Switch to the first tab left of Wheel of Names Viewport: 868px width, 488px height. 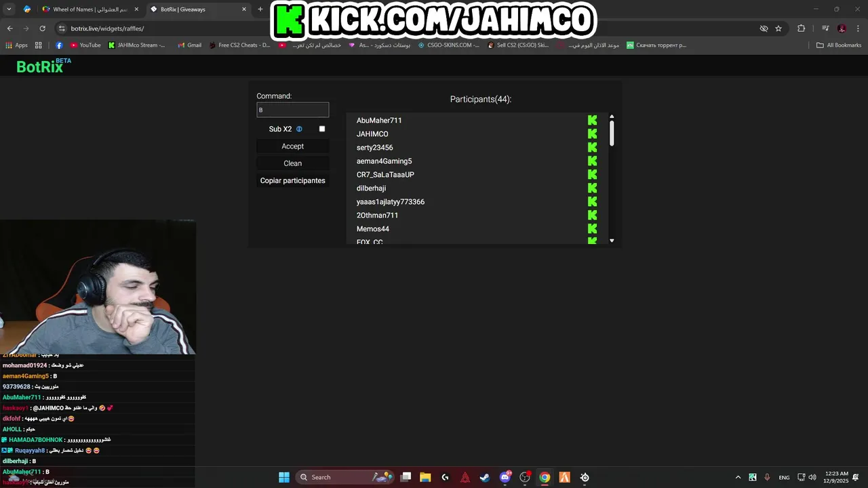[27, 9]
